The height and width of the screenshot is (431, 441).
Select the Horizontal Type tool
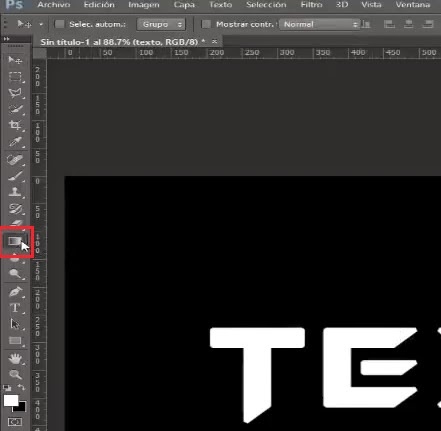pos(15,308)
